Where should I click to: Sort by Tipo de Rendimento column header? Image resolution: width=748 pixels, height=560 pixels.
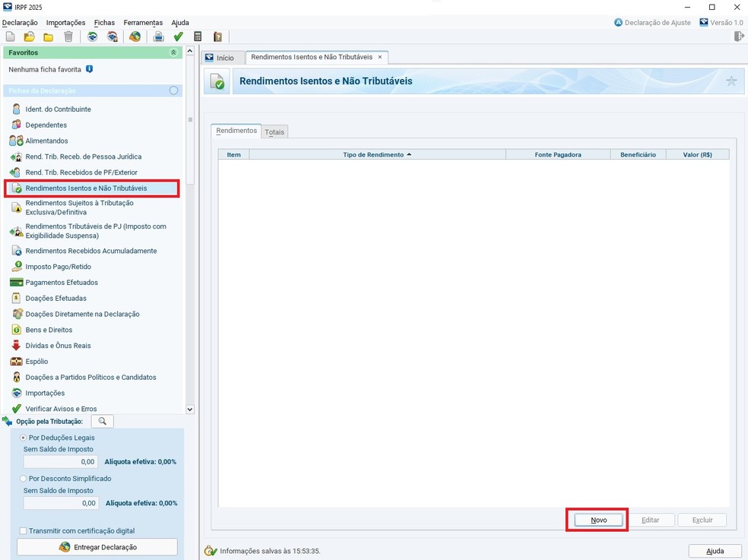377,154
